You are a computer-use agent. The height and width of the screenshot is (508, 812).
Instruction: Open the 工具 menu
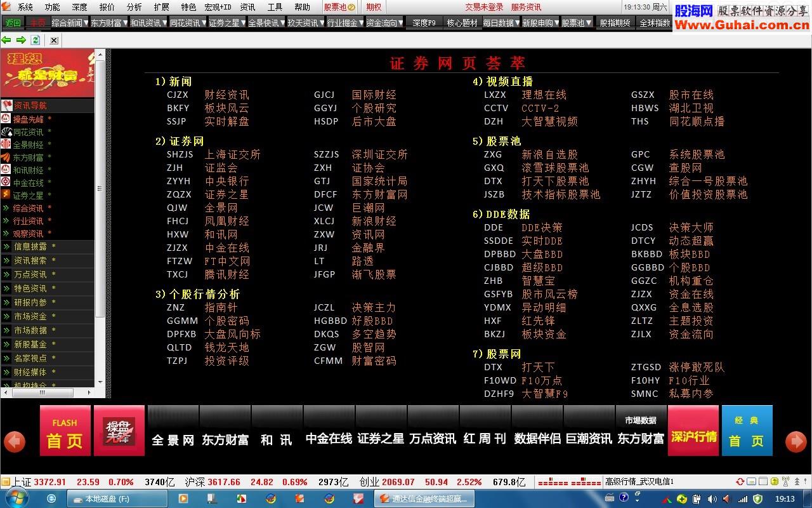[x=275, y=7]
